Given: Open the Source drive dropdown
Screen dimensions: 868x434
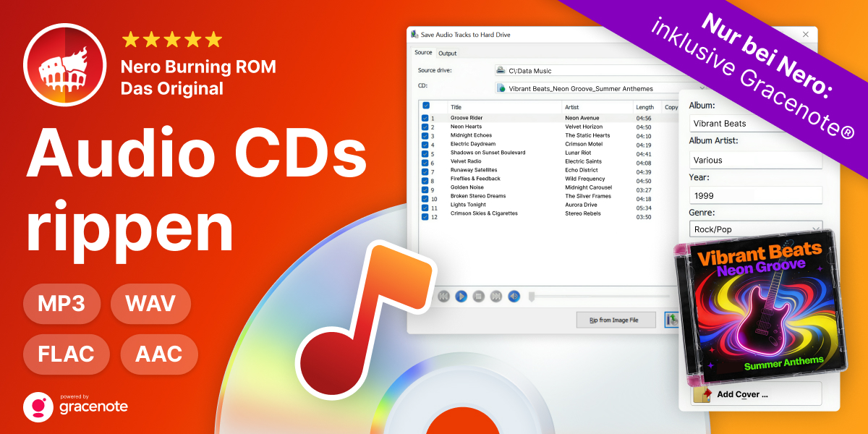Looking at the screenshot, I should pyautogui.click(x=587, y=71).
